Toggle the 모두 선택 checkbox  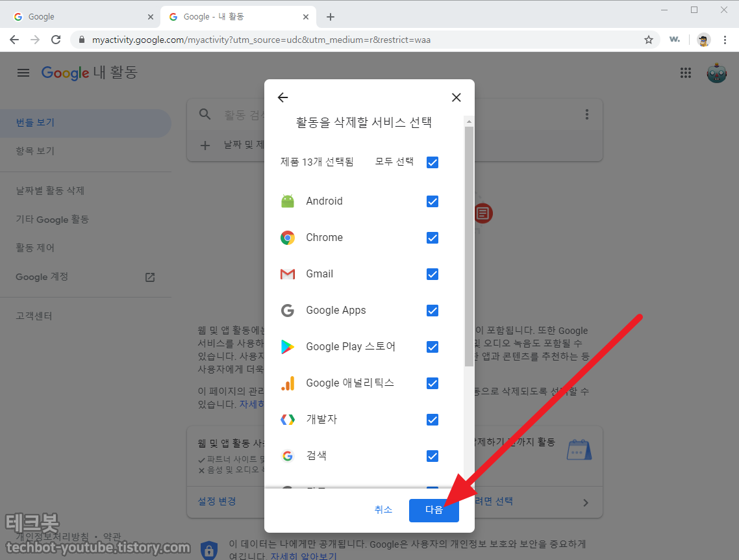432,162
